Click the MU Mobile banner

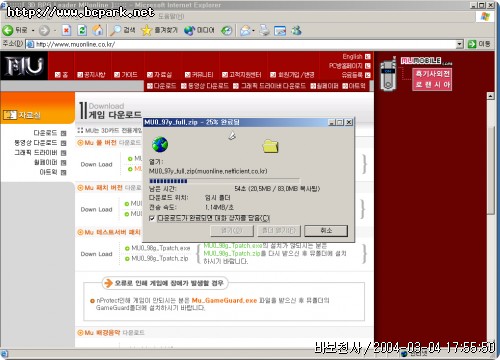417,74
